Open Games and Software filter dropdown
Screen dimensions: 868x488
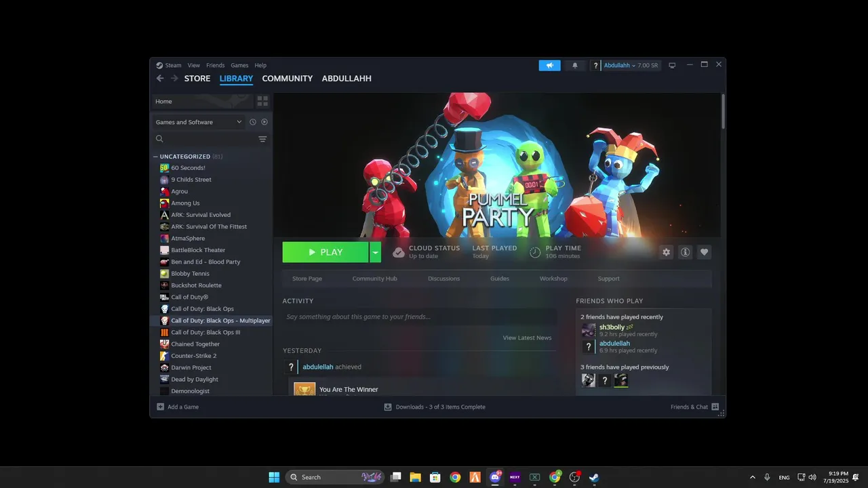(x=199, y=122)
